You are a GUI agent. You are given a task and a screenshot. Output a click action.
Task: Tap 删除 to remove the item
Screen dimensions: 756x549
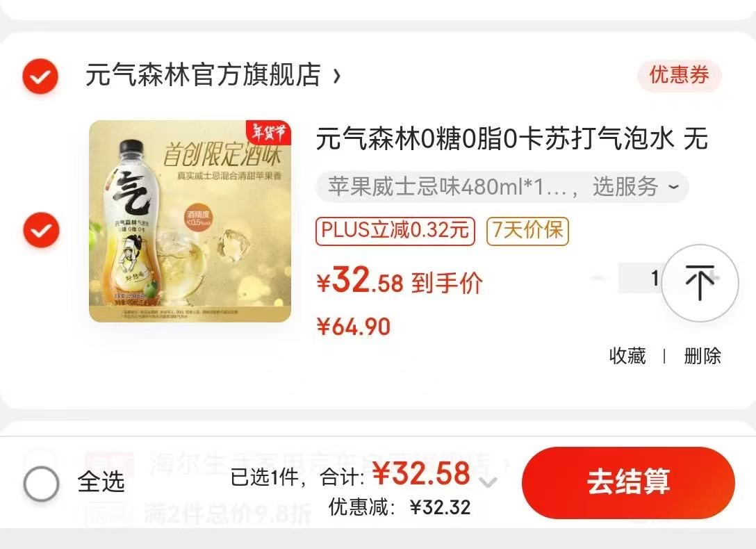tap(702, 356)
